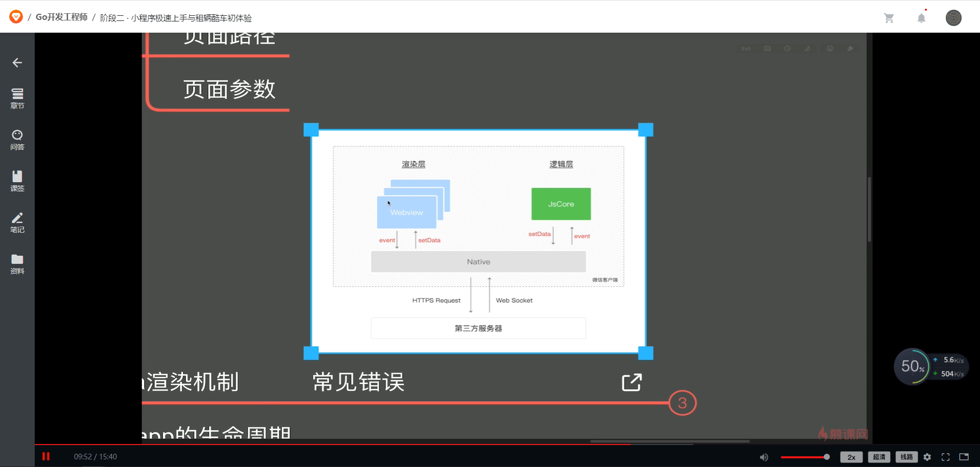980x467 pixels.
Task: Open the 2x playback speed selector
Action: point(851,457)
